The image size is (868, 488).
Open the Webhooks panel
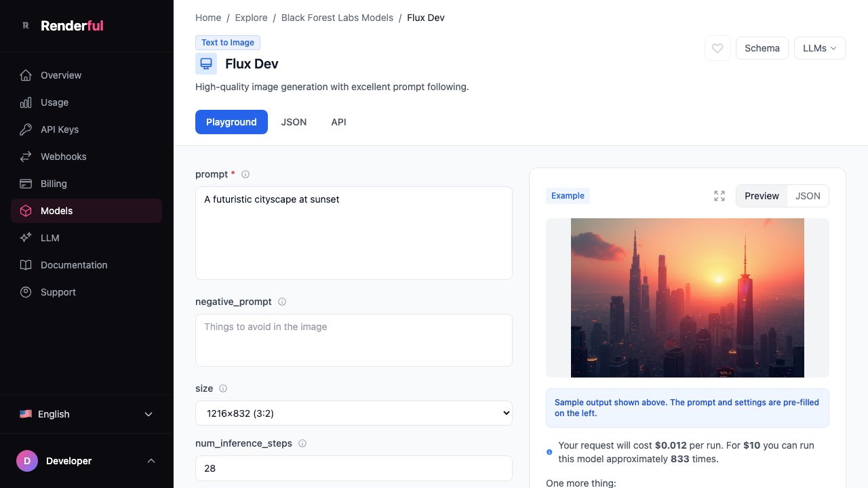[x=63, y=157]
